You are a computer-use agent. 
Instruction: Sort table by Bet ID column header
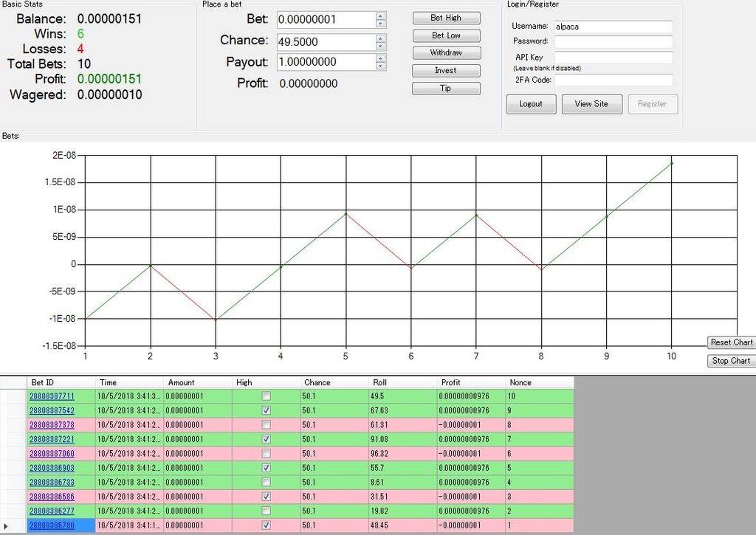(61, 383)
